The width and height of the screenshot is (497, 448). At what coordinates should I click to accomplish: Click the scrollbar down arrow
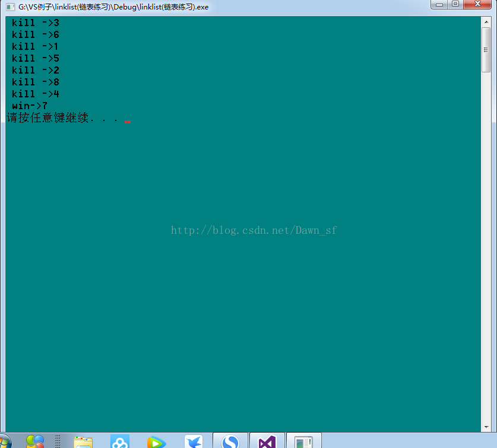pyautogui.click(x=486, y=427)
